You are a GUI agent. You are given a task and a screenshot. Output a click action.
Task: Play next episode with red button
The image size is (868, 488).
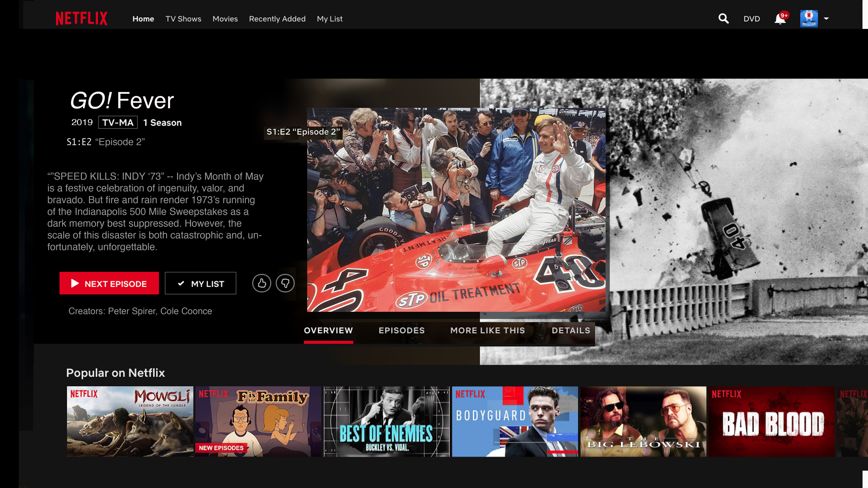click(x=109, y=284)
